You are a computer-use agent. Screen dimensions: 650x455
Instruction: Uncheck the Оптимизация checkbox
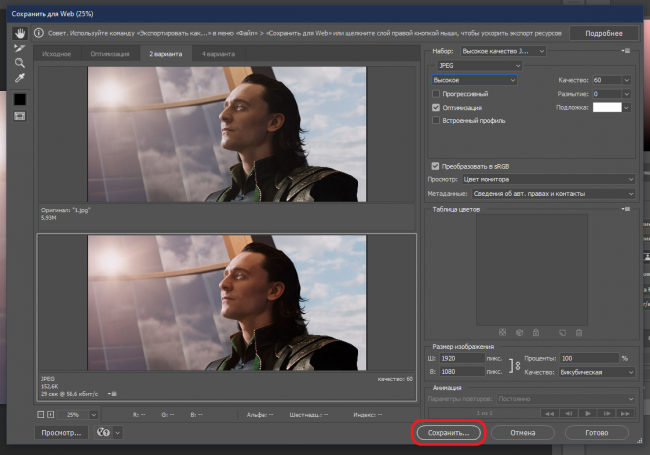(435, 106)
